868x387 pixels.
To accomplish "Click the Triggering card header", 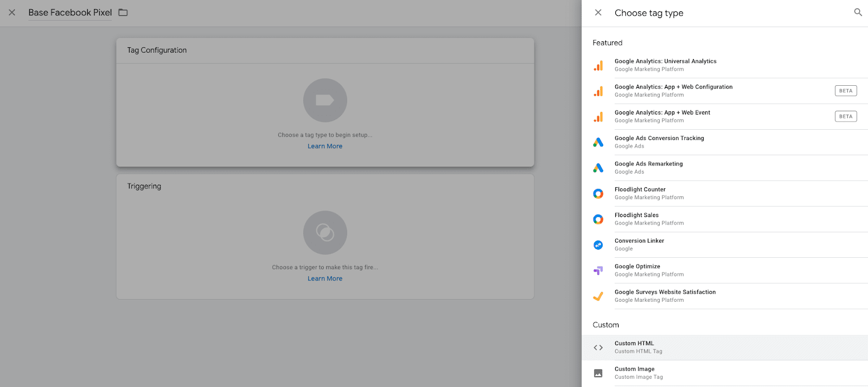I will coord(325,186).
